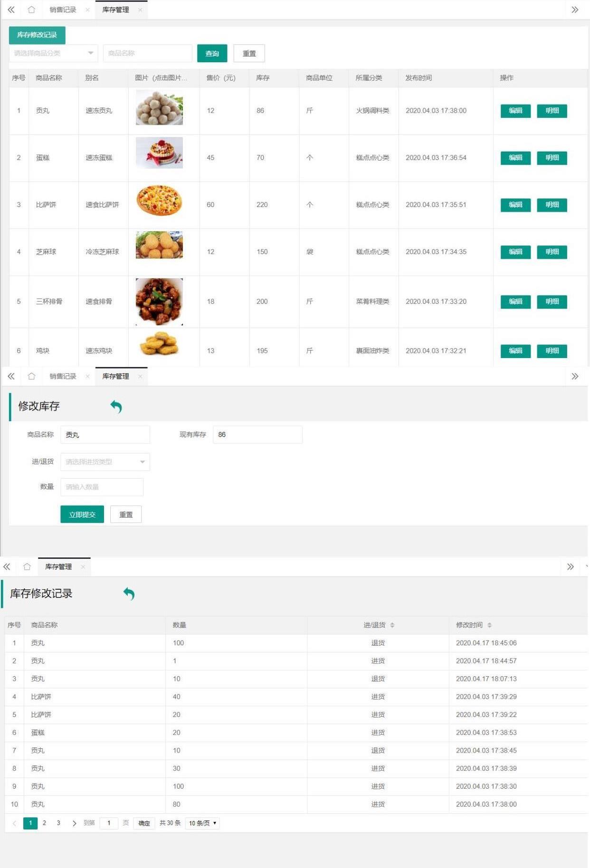Open the 请选择商品分类 dropdown
The image size is (590, 868).
click(53, 53)
